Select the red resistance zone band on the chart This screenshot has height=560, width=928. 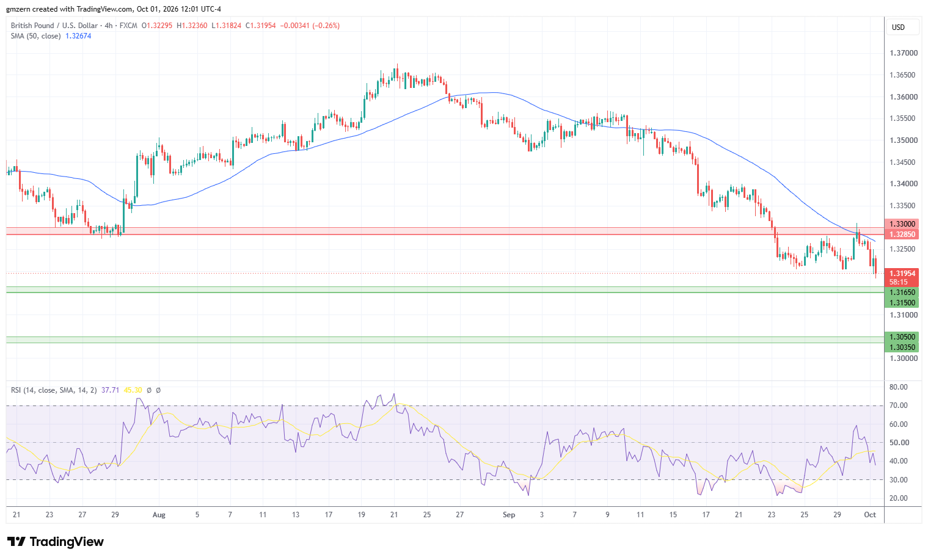[445, 231]
